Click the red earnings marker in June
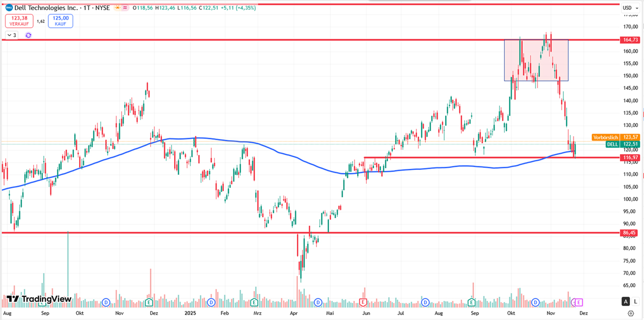644x320 pixels. (x=363, y=302)
